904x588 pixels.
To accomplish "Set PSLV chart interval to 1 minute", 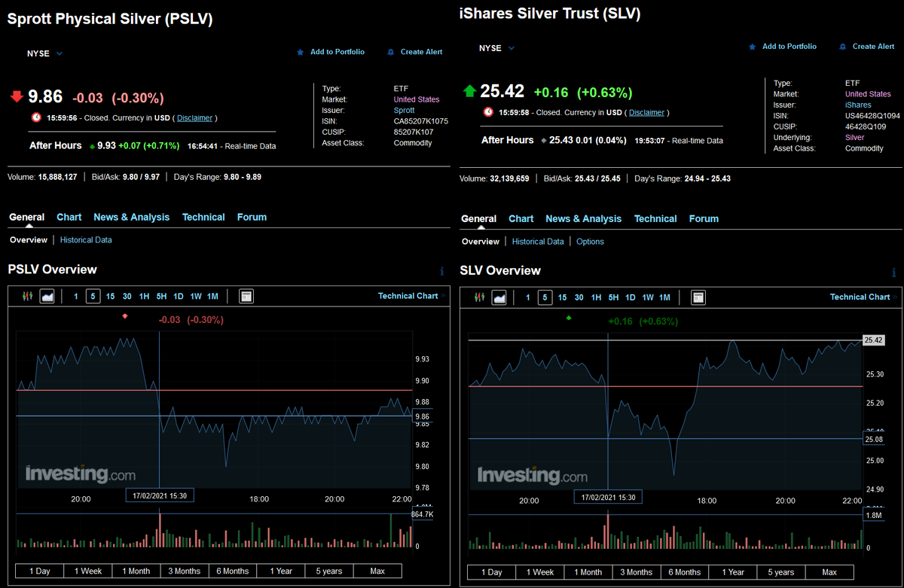I will tap(75, 297).
